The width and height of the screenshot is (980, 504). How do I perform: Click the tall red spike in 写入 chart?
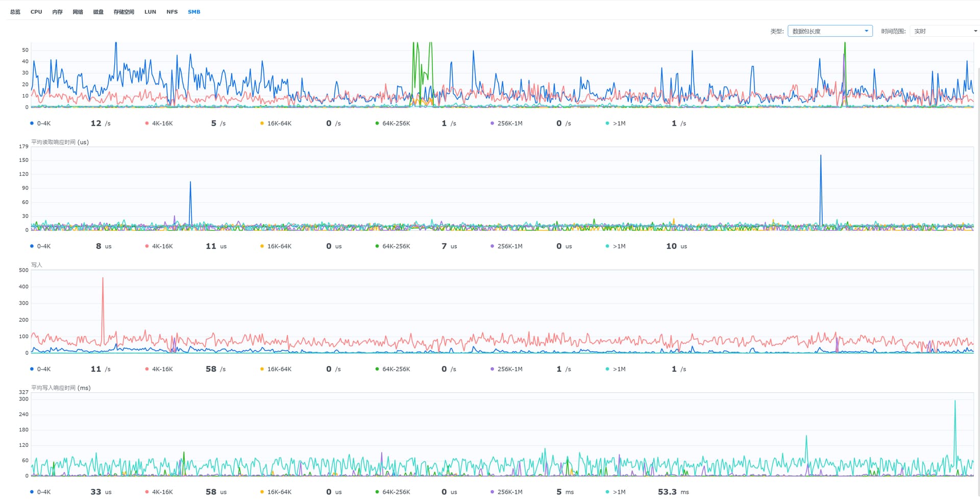(103, 286)
